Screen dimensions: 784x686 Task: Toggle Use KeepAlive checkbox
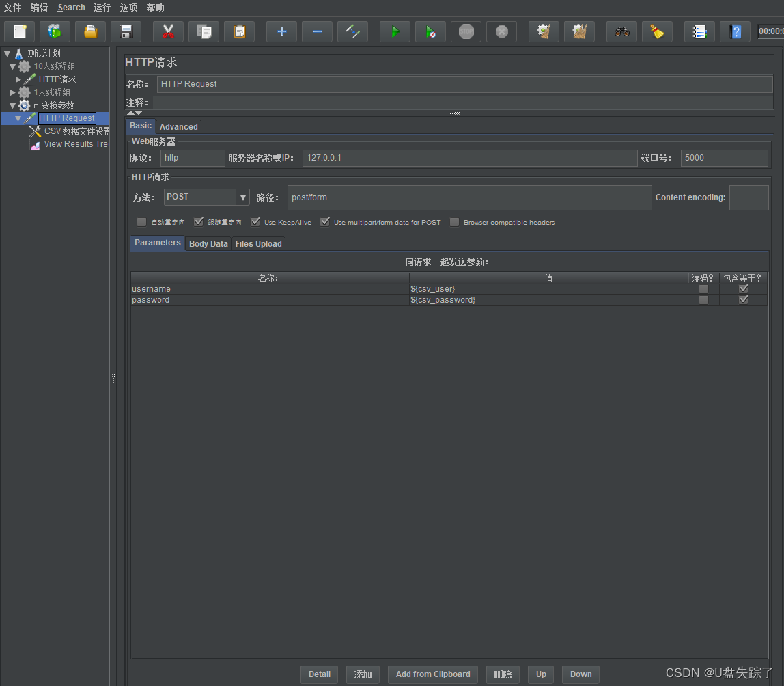(x=255, y=221)
